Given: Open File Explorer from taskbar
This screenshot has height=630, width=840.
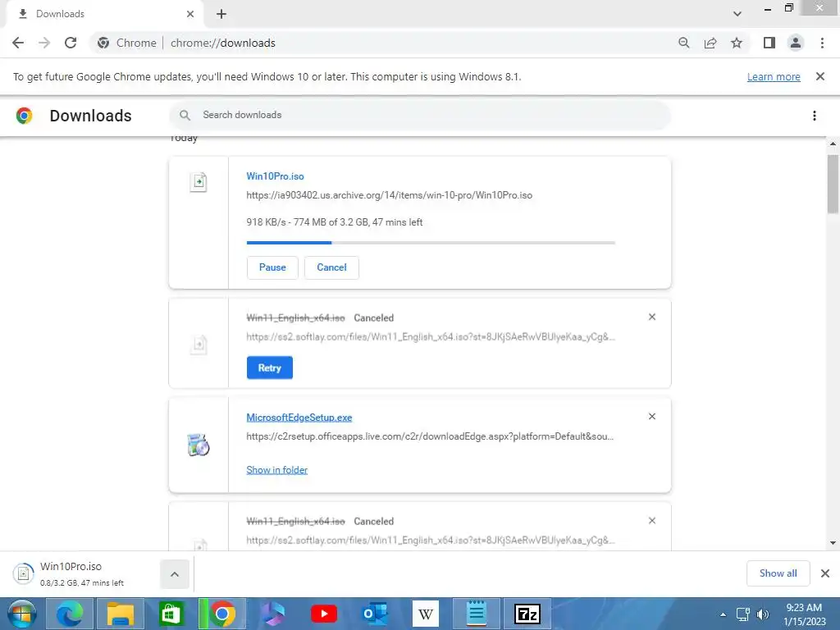Looking at the screenshot, I should click(x=121, y=614).
